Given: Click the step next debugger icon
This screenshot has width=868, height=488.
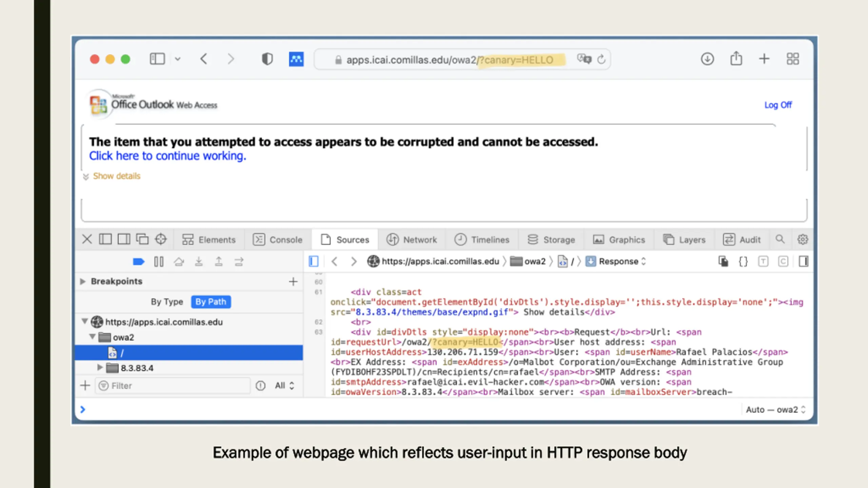Looking at the screenshot, I should 239,262.
